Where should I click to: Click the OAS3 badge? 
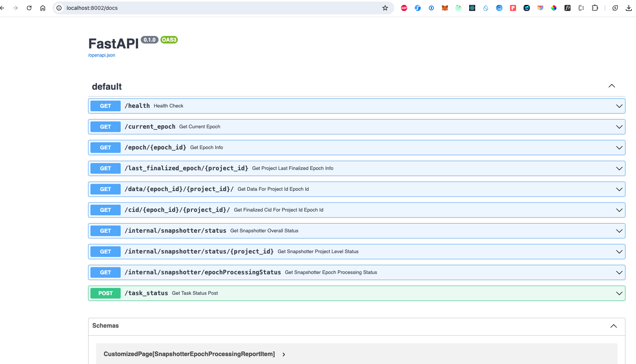[169, 40]
